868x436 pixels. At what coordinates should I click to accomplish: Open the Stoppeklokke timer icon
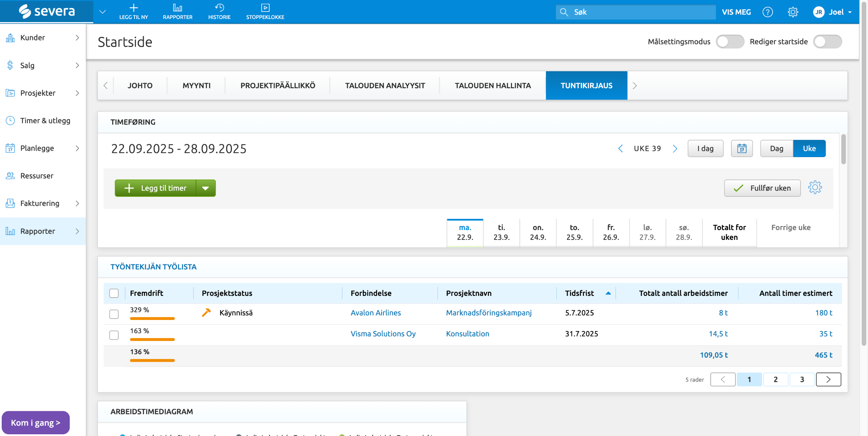[265, 8]
